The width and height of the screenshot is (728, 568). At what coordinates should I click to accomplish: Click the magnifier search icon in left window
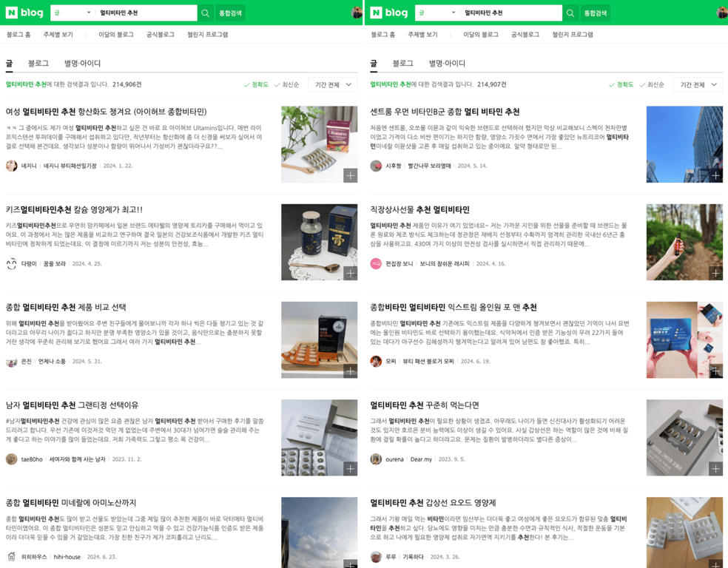[x=205, y=13]
